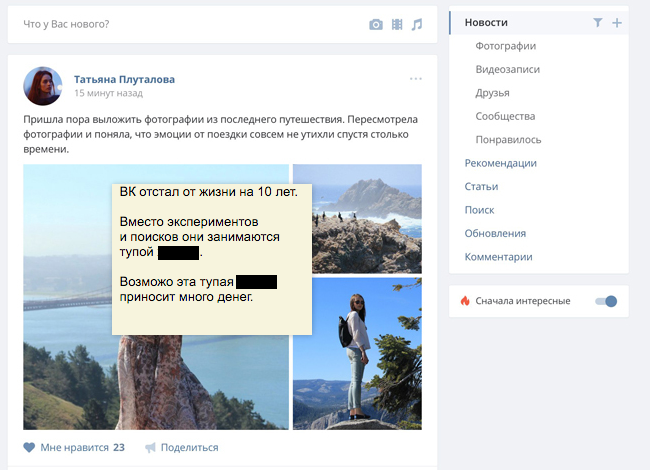Click the Поделиться share button
The image size is (650, 470).
click(x=188, y=447)
